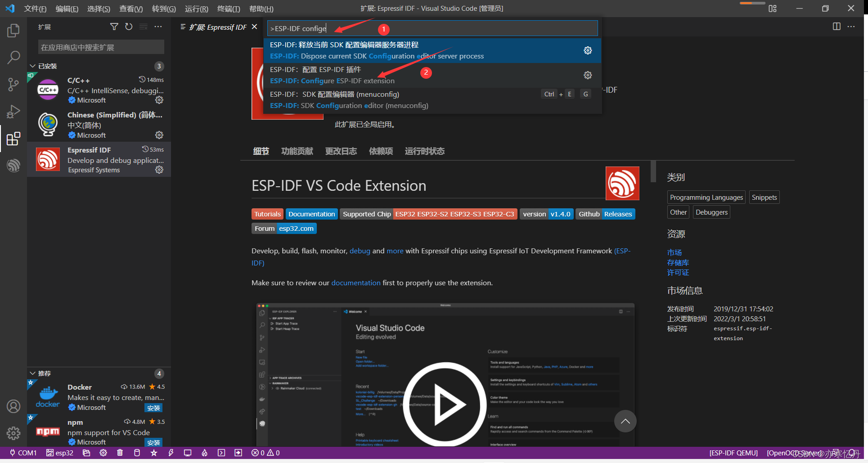The width and height of the screenshot is (868, 463).
Task: Click build project cylinder icon in status bar
Action: 137,453
